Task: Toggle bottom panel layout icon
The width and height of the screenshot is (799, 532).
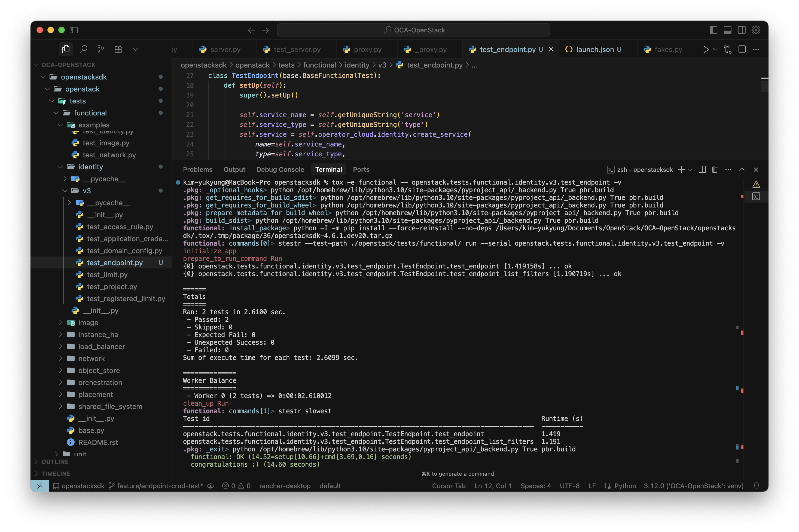Action: 727,30
